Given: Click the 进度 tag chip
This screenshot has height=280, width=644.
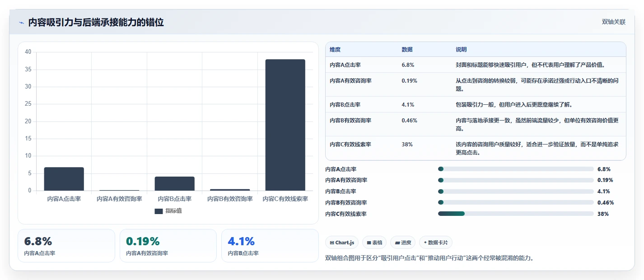Looking at the screenshot, I should click(403, 243).
